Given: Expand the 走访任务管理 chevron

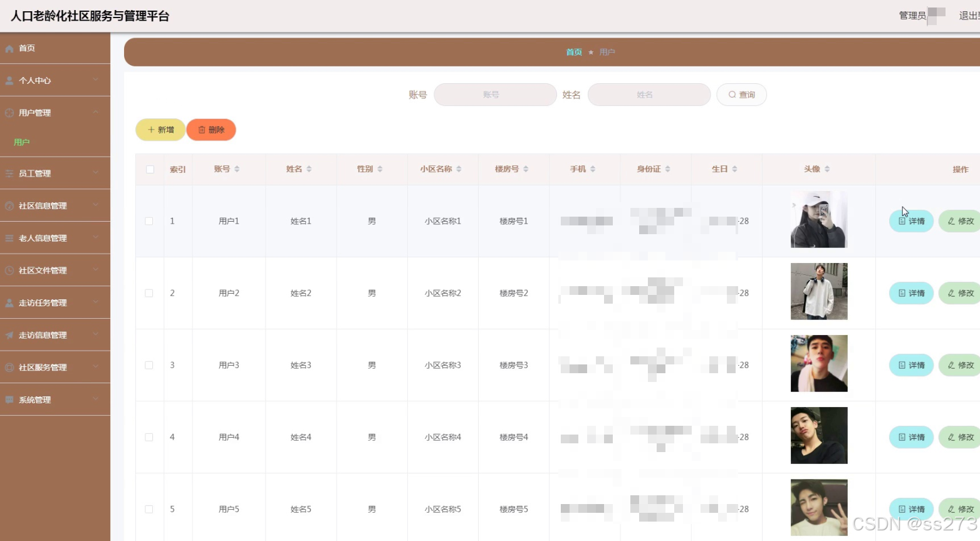Looking at the screenshot, I should (x=96, y=302).
